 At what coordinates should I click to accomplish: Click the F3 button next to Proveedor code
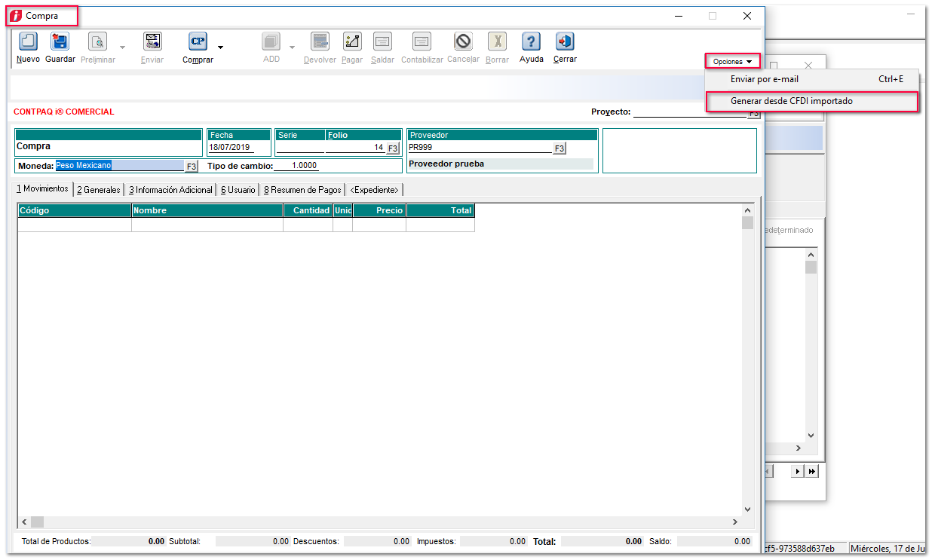pyautogui.click(x=559, y=148)
